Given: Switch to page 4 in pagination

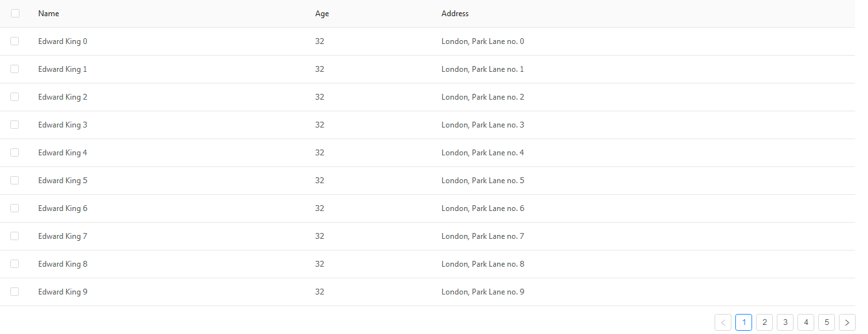Looking at the screenshot, I should point(806,322).
